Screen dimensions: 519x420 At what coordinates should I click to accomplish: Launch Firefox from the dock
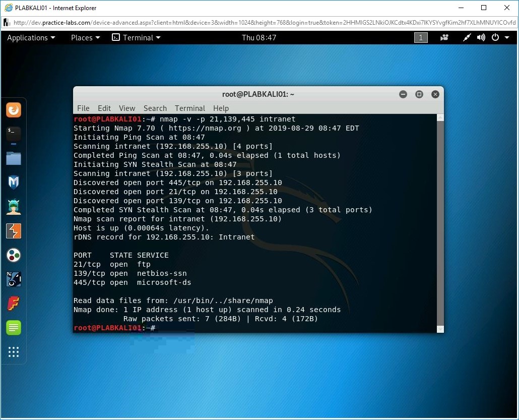(x=14, y=110)
